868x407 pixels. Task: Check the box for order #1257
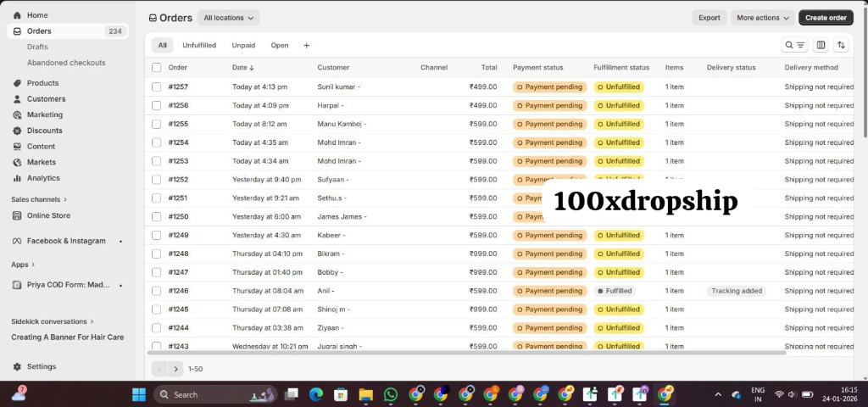point(157,87)
